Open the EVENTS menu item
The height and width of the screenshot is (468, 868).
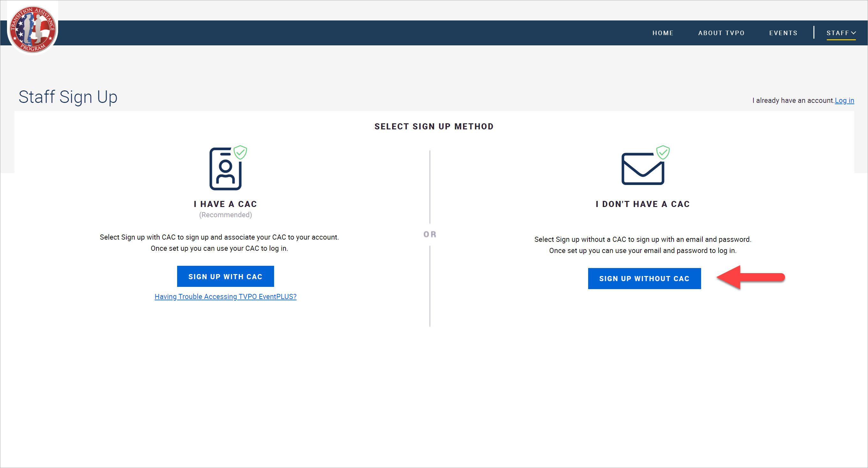[x=783, y=33]
